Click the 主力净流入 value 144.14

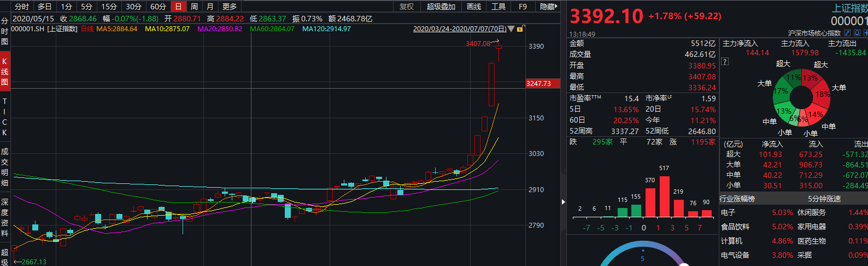tap(757, 53)
